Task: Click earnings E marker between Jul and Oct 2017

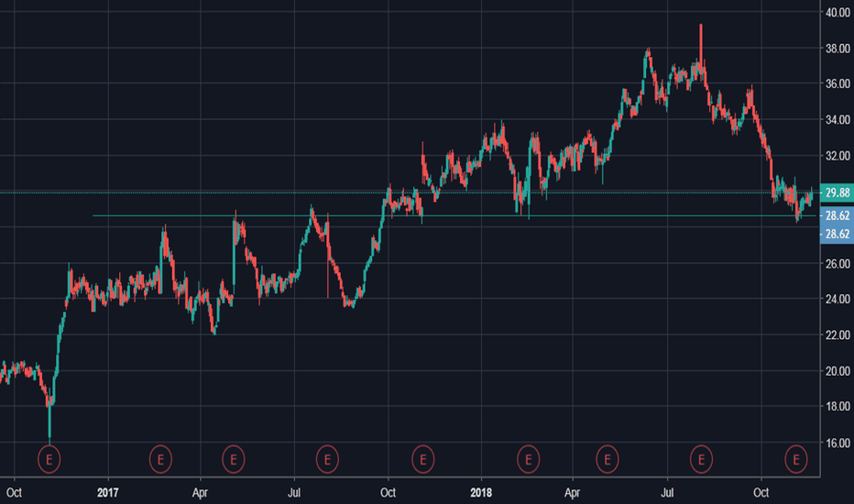Action: click(x=327, y=460)
